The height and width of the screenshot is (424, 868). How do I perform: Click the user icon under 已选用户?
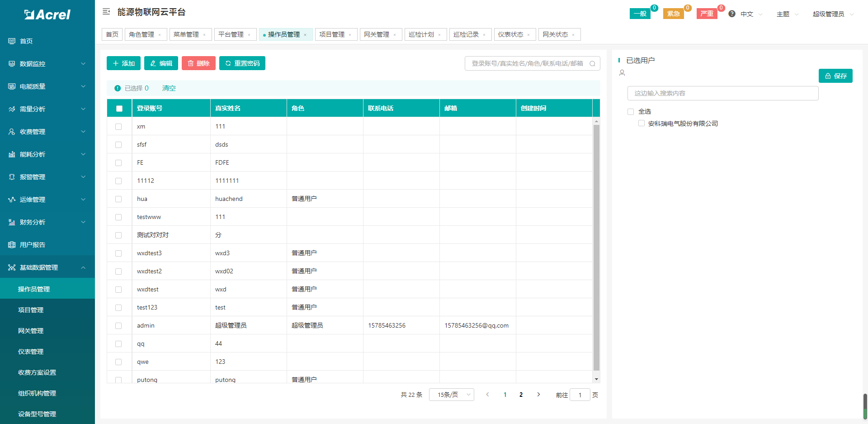(x=622, y=73)
